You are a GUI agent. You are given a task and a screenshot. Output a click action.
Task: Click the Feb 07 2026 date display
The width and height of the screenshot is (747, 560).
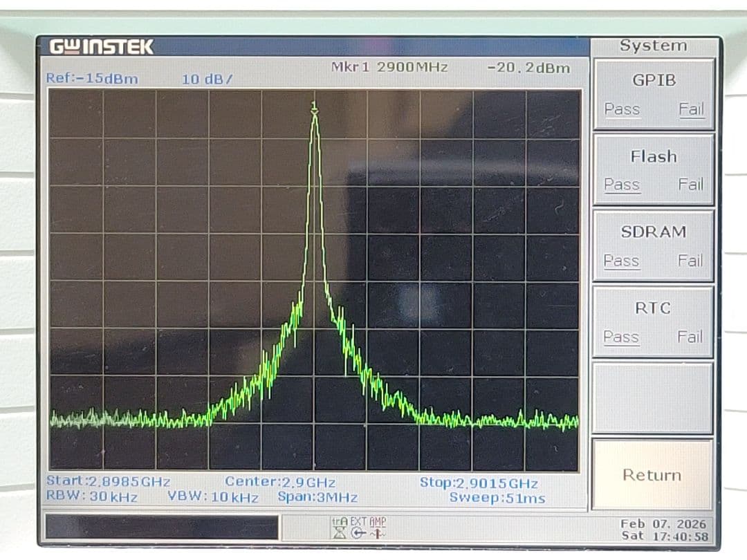click(x=664, y=524)
